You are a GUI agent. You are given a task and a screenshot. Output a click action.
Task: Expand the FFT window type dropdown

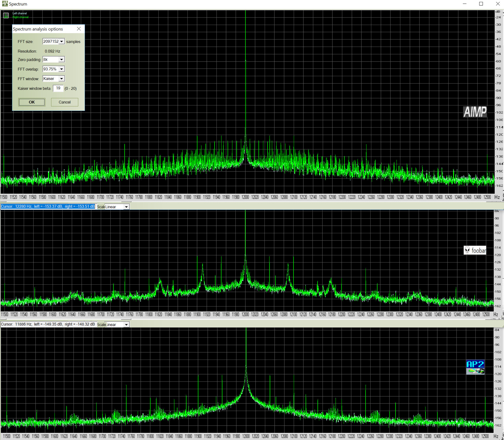62,79
